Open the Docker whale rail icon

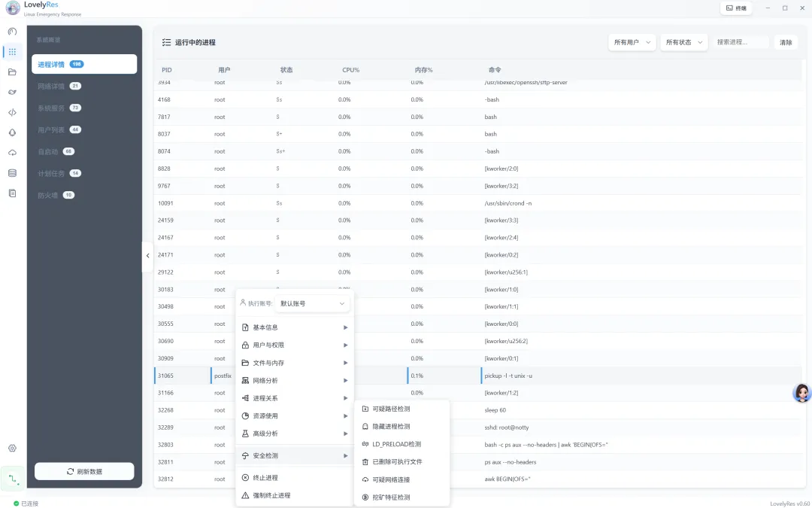(12, 93)
